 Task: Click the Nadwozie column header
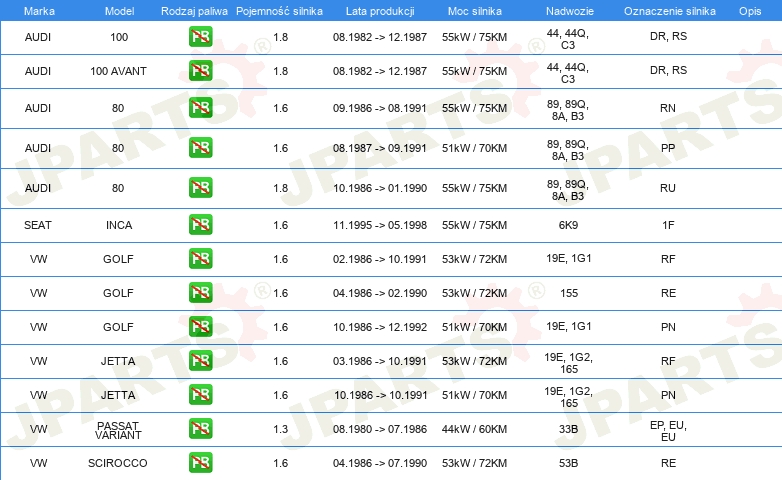570,11
